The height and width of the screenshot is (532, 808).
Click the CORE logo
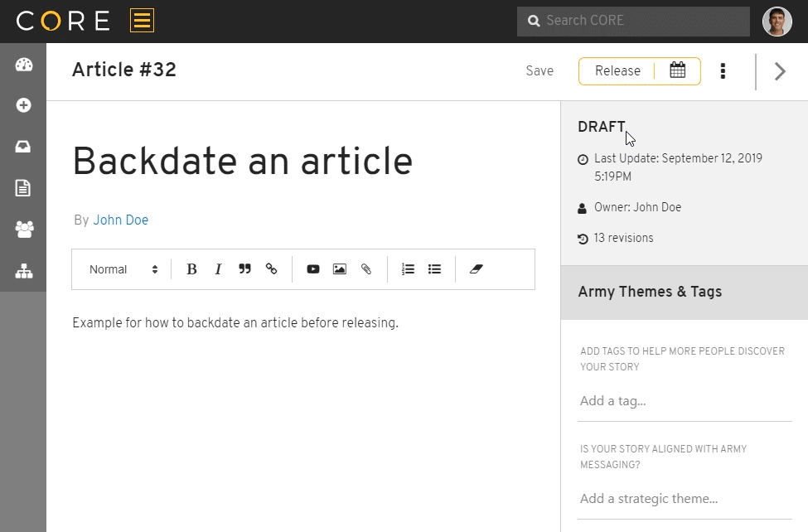(63, 22)
